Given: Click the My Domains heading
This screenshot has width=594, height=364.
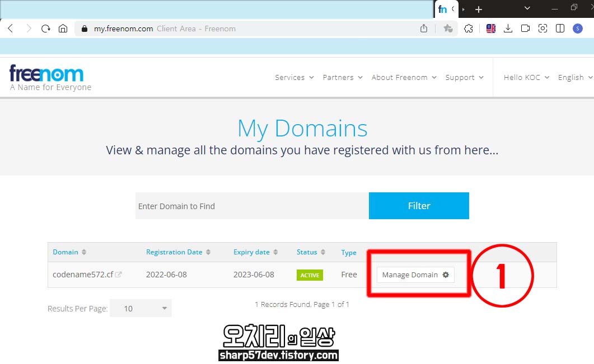Looking at the screenshot, I should pos(302,129).
